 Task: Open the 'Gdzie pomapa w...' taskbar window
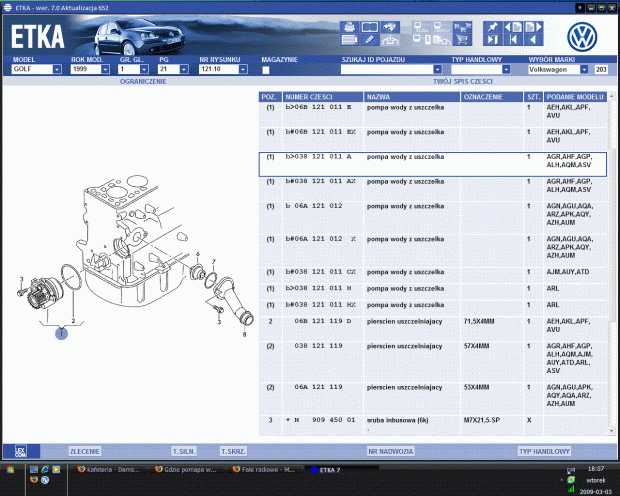187,469
